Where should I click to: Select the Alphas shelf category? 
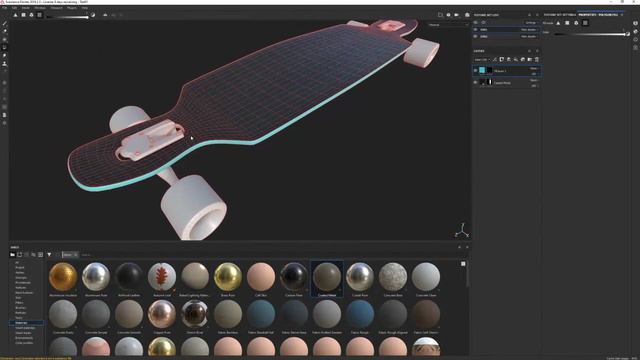coord(20,272)
